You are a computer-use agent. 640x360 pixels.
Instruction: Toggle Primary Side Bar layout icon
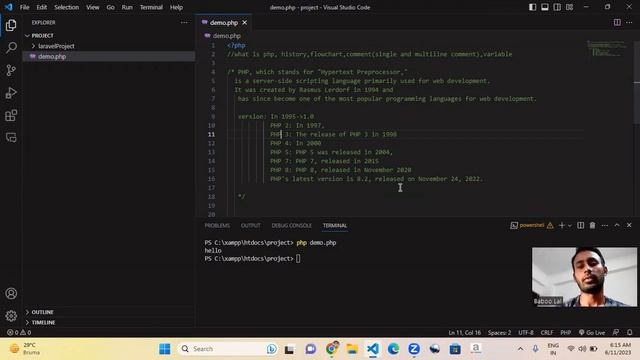click(532, 7)
